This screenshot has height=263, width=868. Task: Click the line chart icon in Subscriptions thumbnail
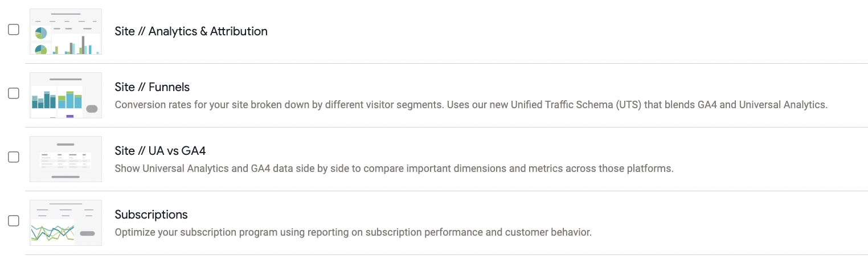tap(52, 232)
